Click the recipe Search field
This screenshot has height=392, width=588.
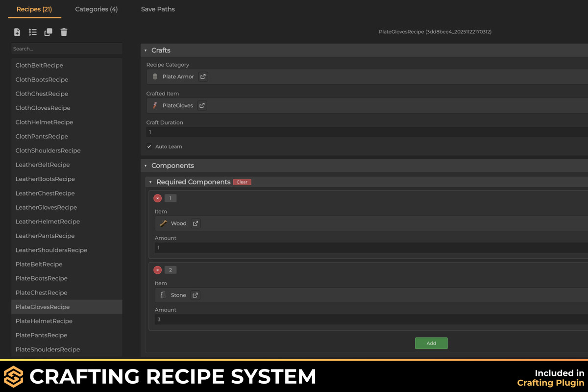[67, 49]
